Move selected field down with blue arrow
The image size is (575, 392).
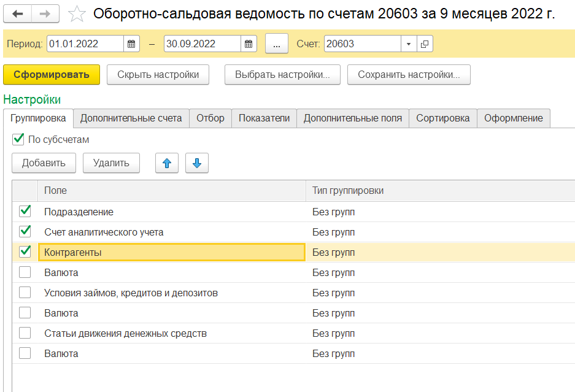(x=197, y=163)
